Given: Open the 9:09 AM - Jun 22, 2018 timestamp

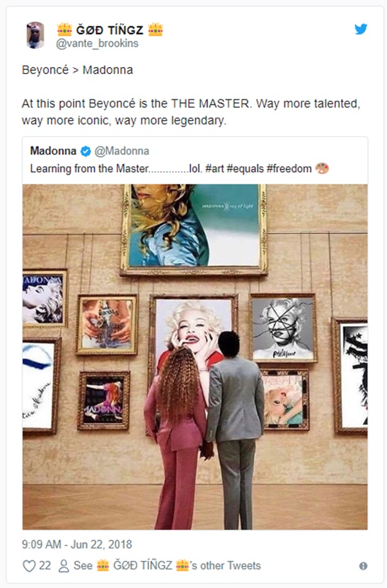Looking at the screenshot, I should 77,545.
